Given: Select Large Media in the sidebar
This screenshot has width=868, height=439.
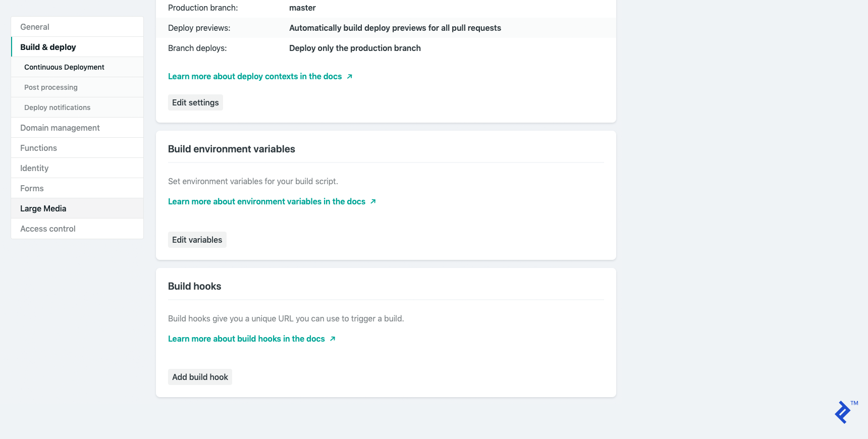Looking at the screenshot, I should click(43, 208).
